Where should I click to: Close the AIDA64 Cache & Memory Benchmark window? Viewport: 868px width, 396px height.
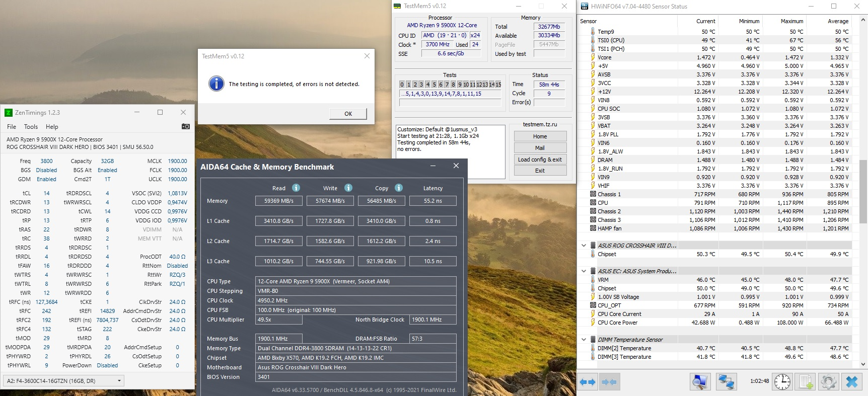[456, 166]
